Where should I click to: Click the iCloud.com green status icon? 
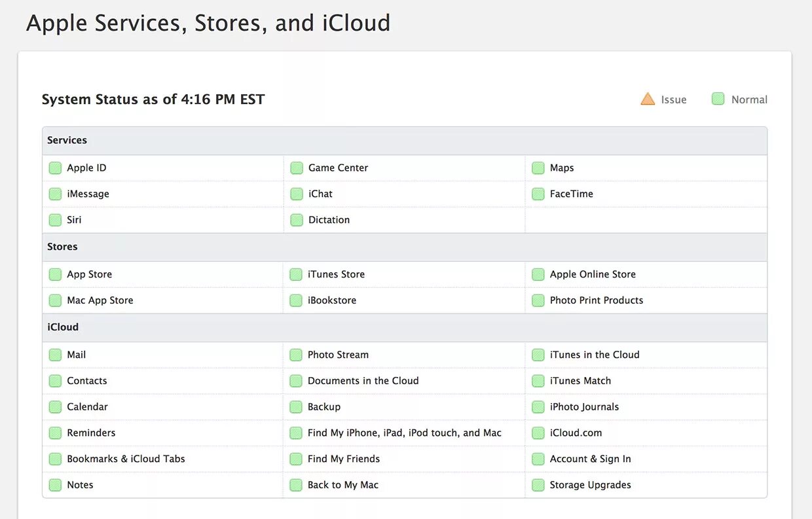(x=538, y=433)
